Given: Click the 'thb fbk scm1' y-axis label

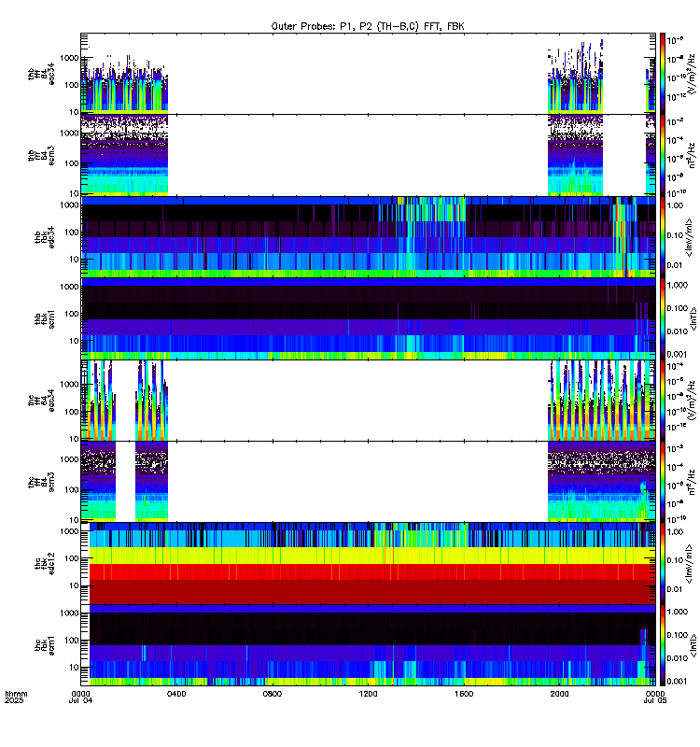Looking at the screenshot, I should (x=45, y=318).
